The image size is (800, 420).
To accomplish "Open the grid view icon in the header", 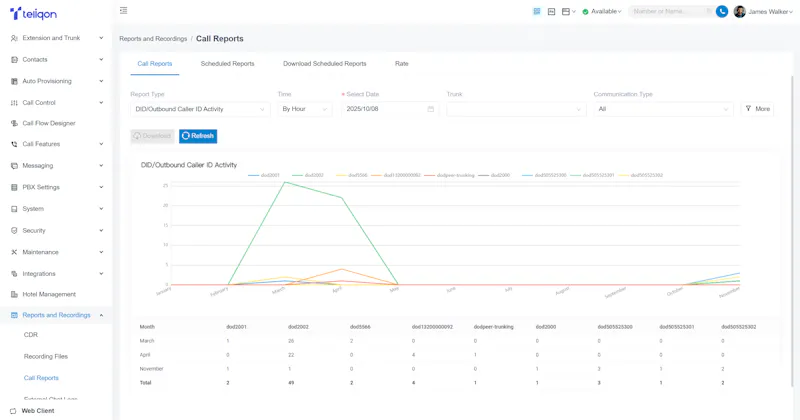I will click(537, 11).
